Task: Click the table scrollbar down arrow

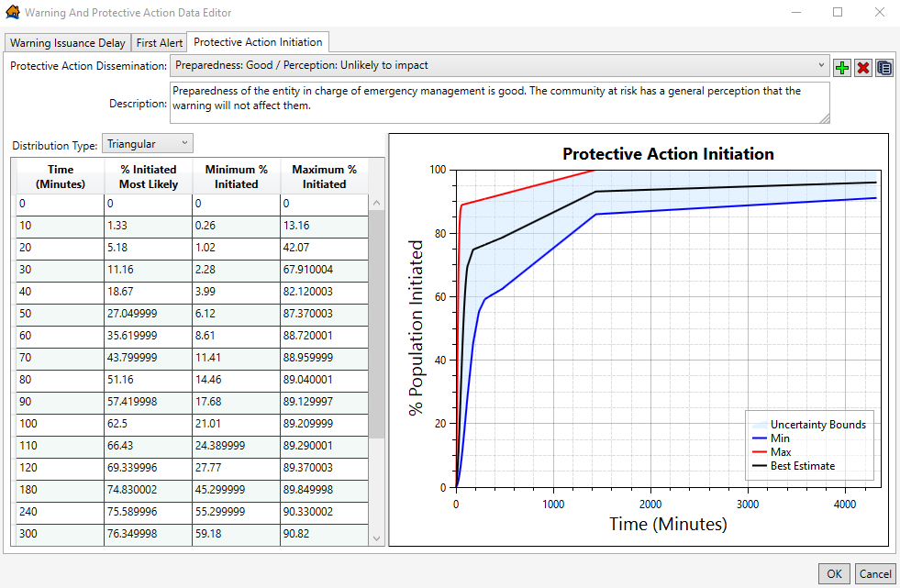Action: (376, 538)
